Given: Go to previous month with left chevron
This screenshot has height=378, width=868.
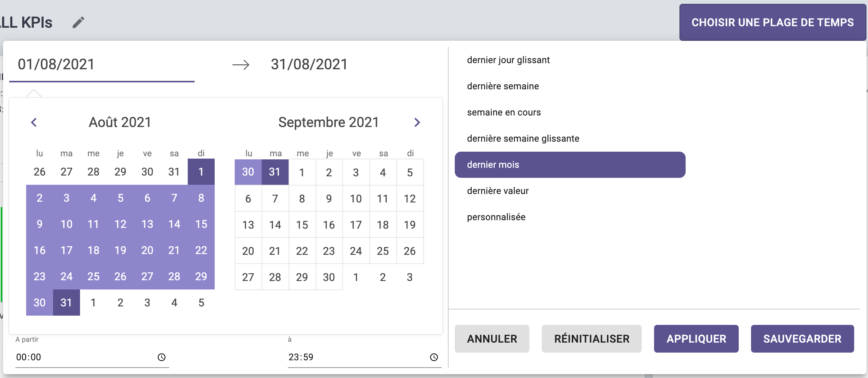Looking at the screenshot, I should point(34,122).
